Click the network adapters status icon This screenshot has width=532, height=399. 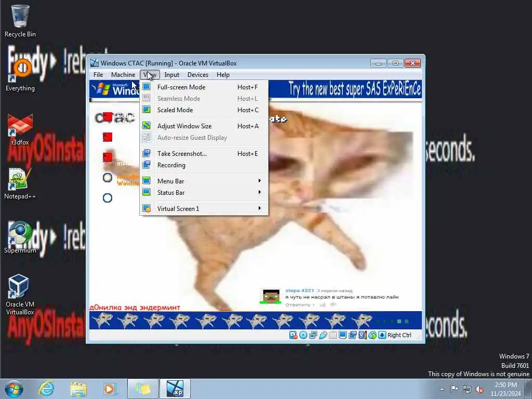pos(313,335)
